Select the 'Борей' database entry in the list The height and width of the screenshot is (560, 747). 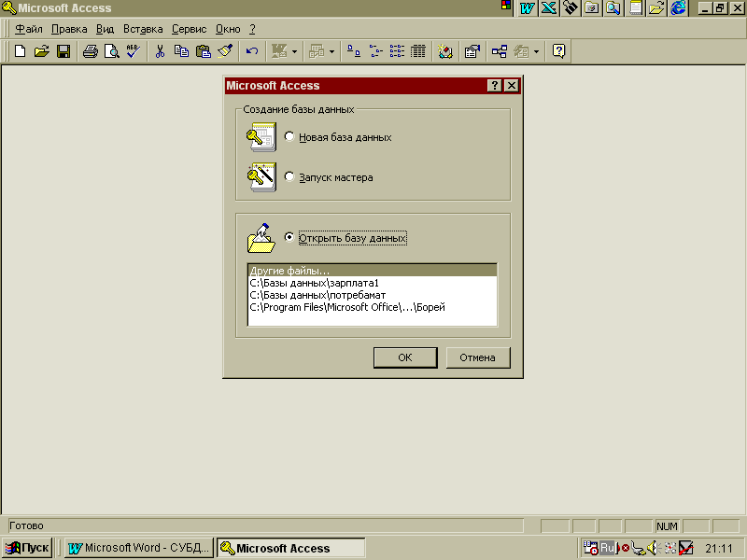pyautogui.click(x=372, y=307)
